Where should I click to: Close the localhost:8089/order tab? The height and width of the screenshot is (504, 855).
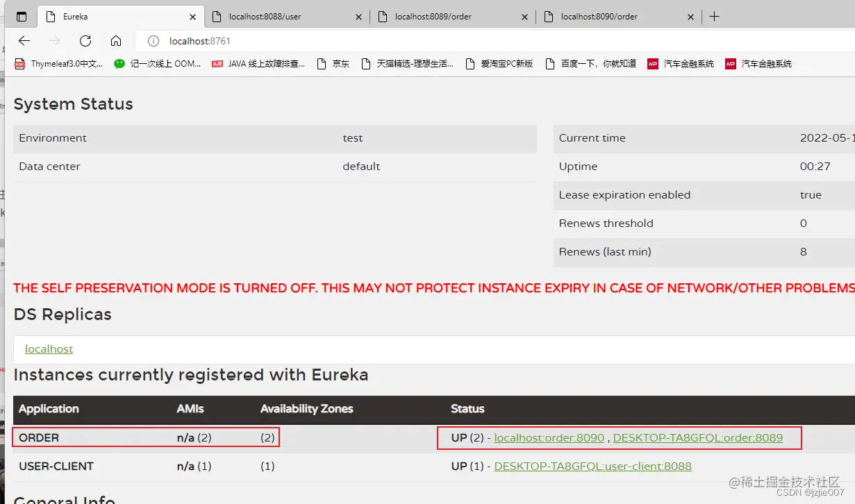(524, 17)
